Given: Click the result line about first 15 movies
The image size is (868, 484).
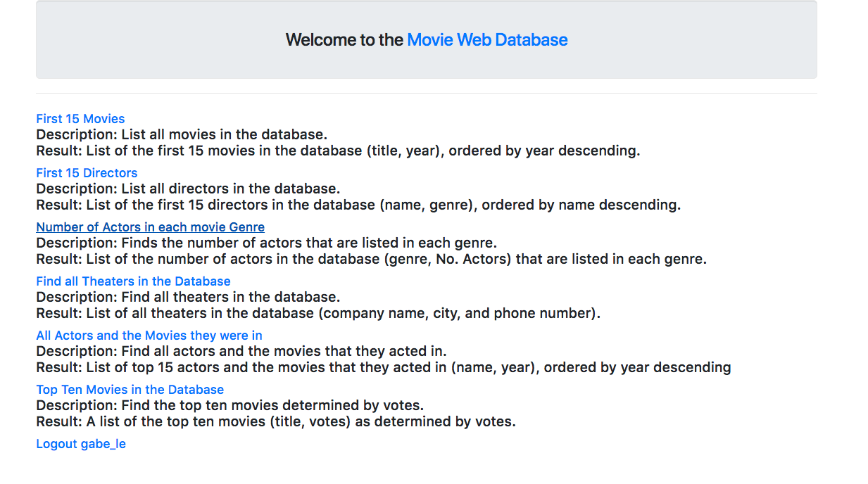Looking at the screenshot, I should (x=338, y=151).
